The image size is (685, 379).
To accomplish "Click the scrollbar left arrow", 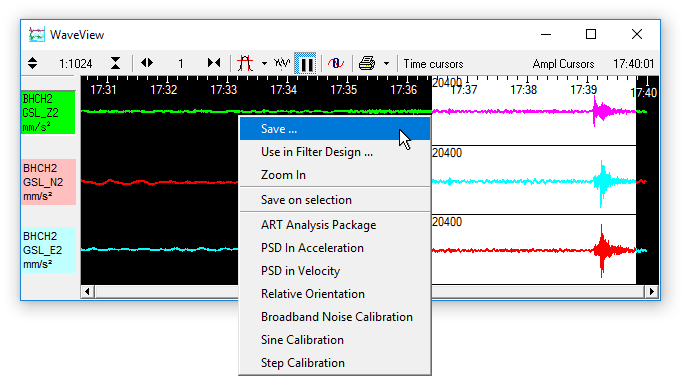I will pyautogui.click(x=87, y=291).
